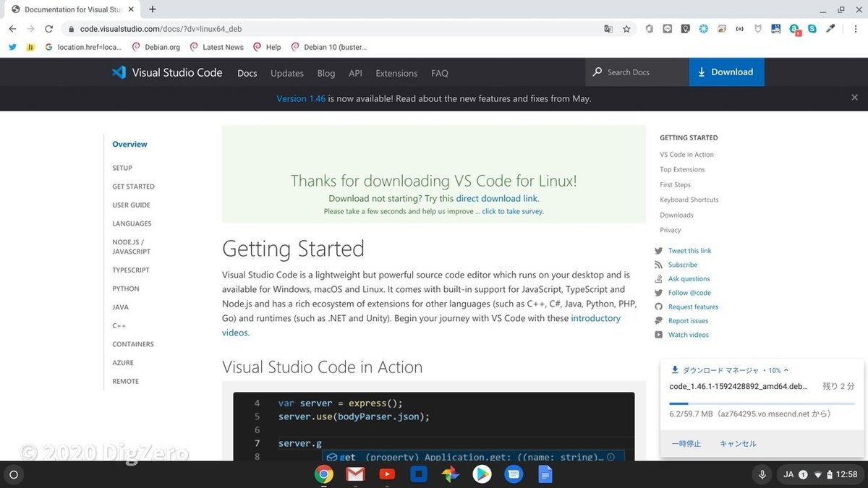Collapse download manager notification chevron
The height and width of the screenshot is (488, 868).
pos(786,369)
